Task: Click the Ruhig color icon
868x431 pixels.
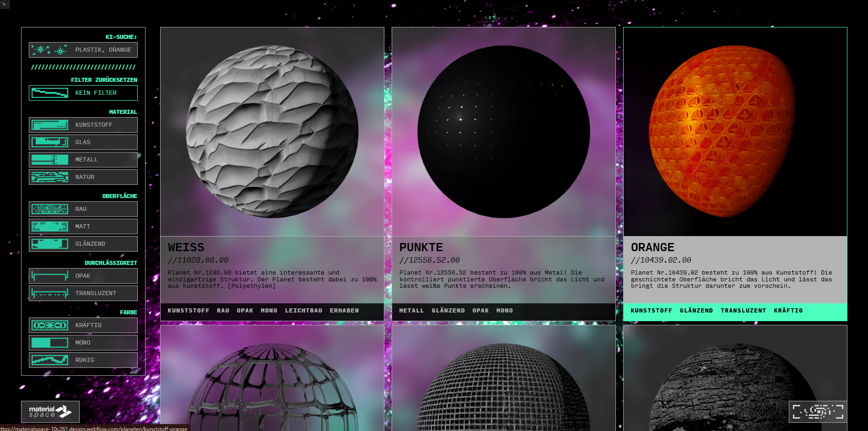Action: coord(49,360)
